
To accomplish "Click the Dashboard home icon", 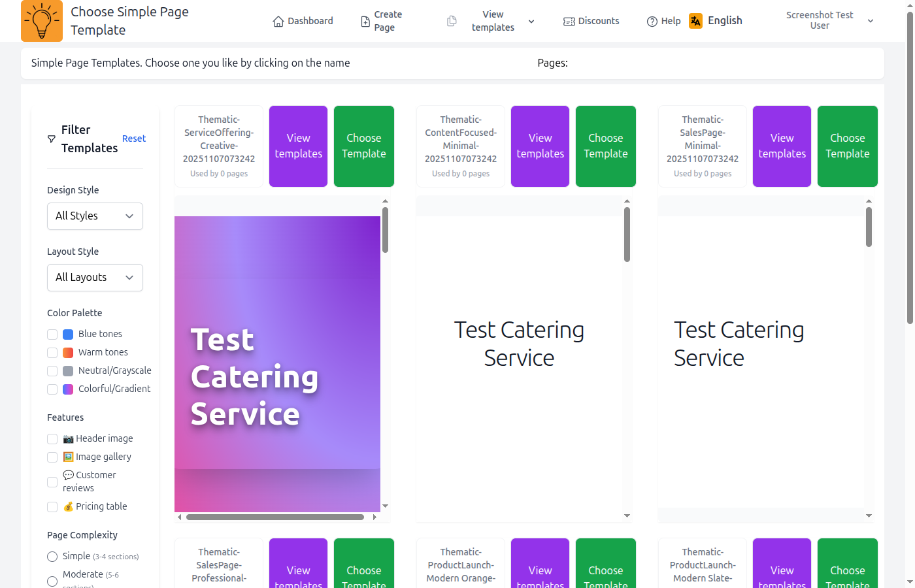I will pos(278,22).
